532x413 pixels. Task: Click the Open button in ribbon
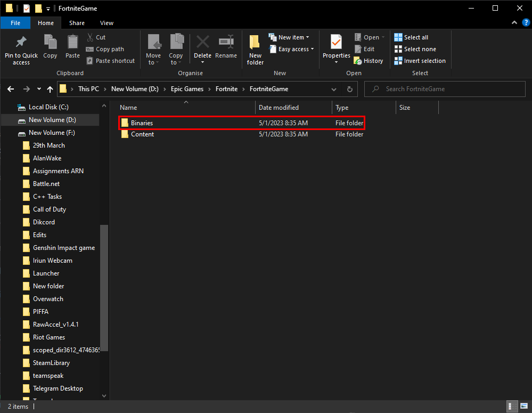pos(369,37)
